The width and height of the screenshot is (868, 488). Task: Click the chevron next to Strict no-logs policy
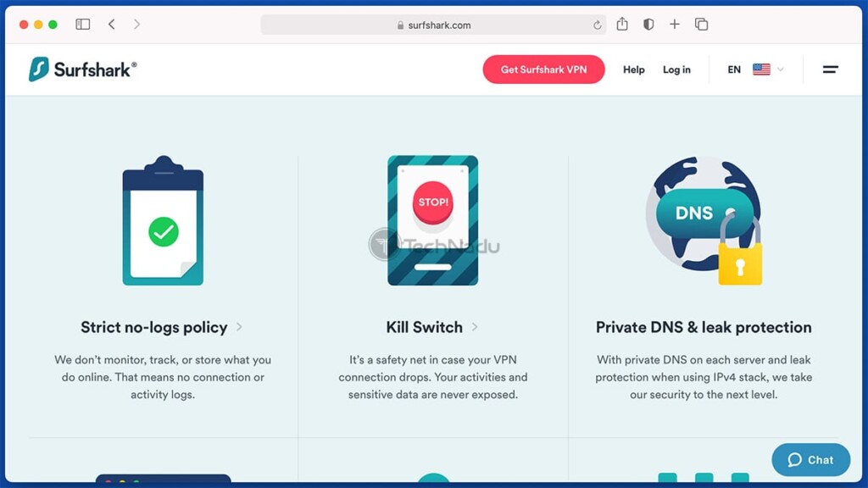point(239,327)
